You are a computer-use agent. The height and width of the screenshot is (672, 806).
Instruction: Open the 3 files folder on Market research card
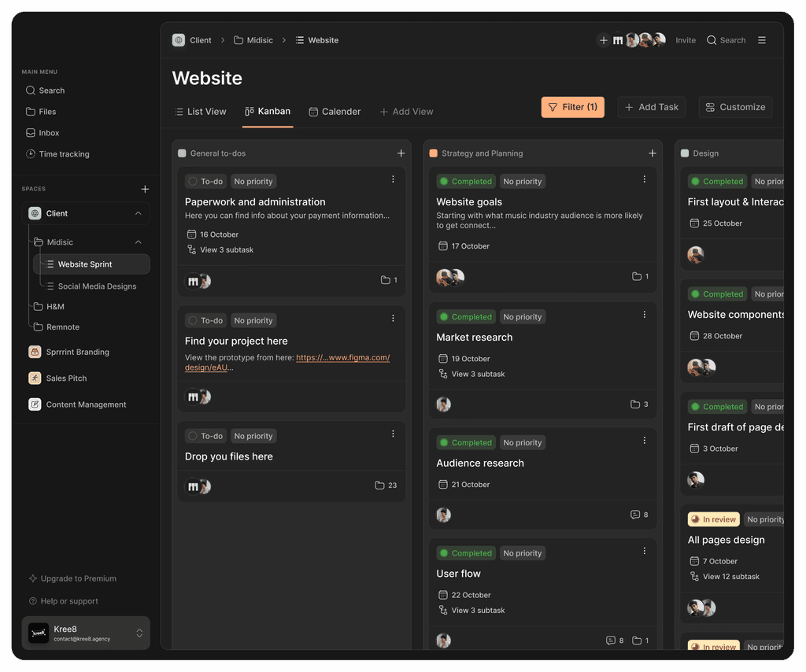(x=639, y=404)
